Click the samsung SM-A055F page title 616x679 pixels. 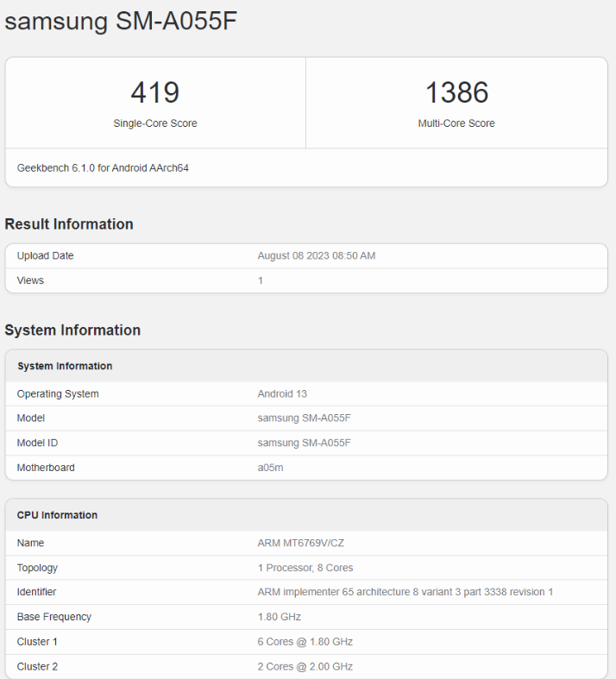click(x=121, y=21)
